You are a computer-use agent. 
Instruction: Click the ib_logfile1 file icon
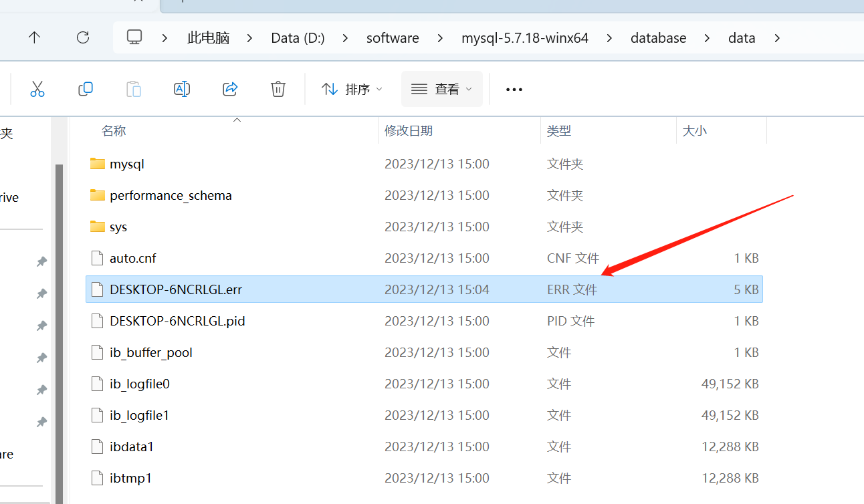point(98,415)
